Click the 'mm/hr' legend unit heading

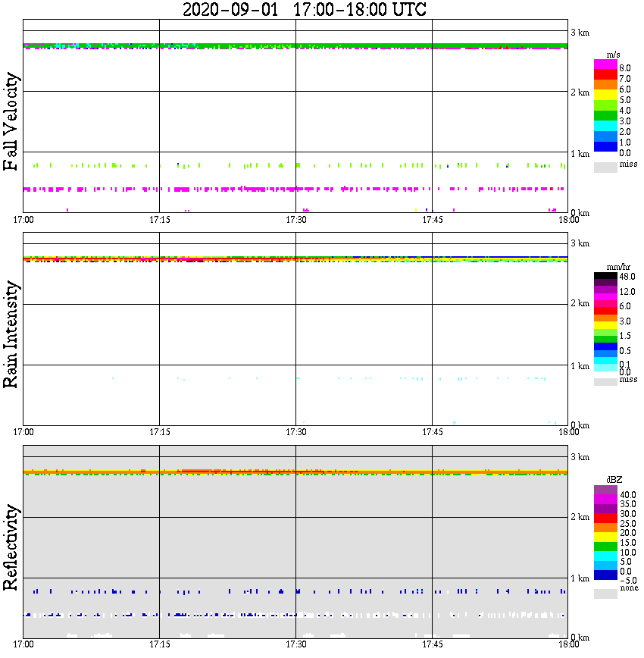tap(617, 267)
